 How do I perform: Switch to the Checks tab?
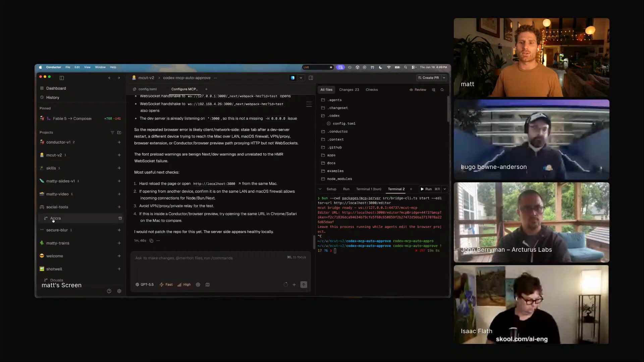click(x=372, y=90)
